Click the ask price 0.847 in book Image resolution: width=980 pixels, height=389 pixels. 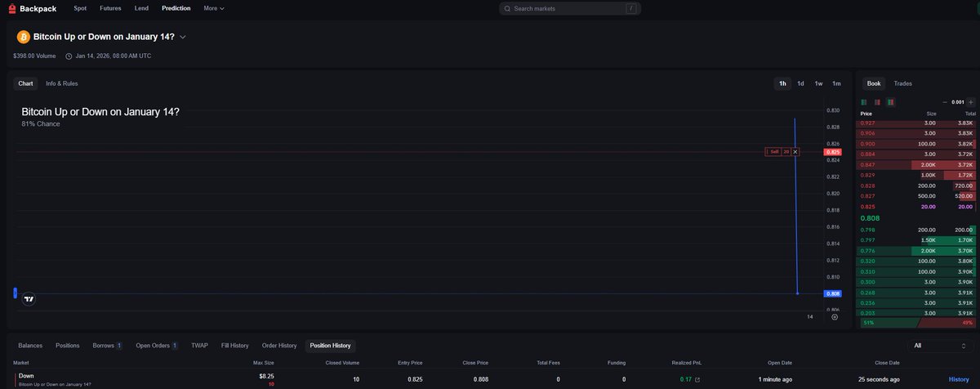pos(867,165)
